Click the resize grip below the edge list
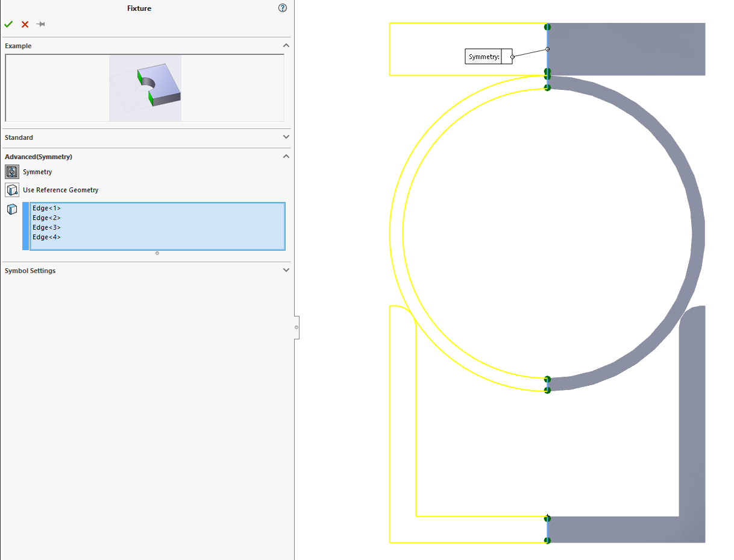Image resolution: width=734 pixels, height=560 pixels. (x=157, y=253)
